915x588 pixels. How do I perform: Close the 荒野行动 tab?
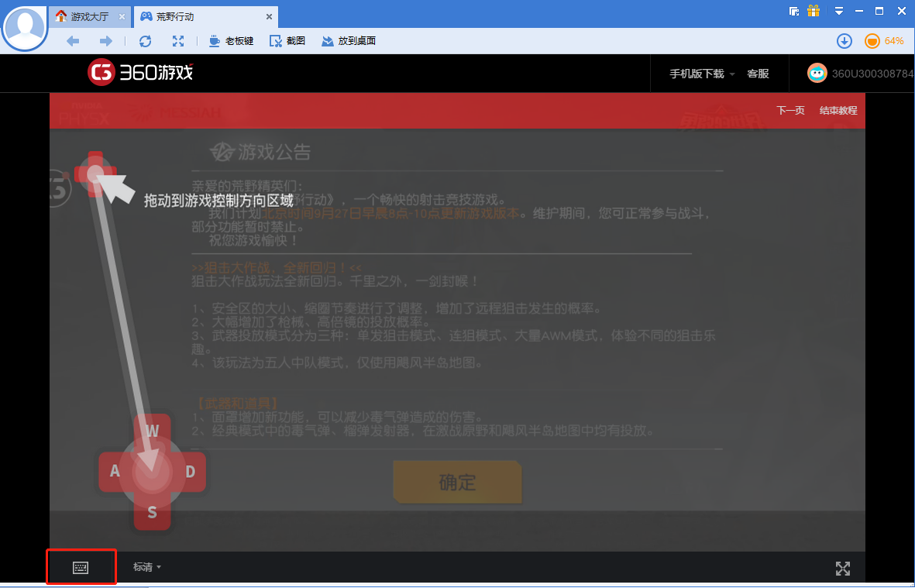(x=269, y=17)
